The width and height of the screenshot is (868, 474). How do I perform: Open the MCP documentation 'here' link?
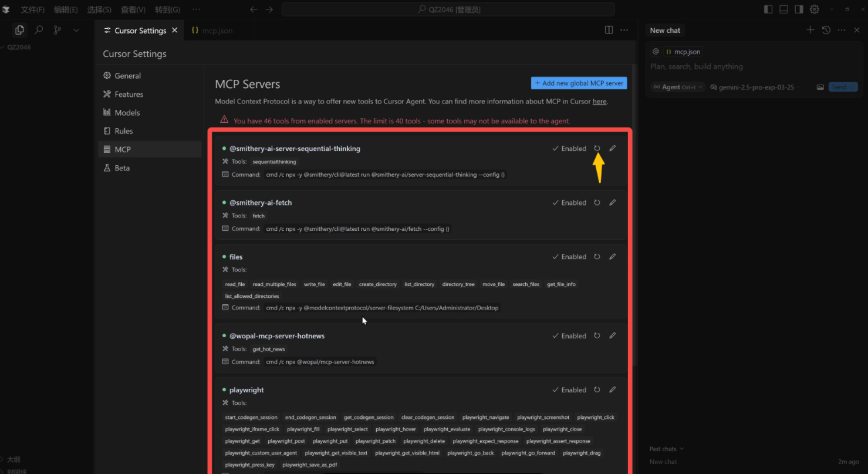click(x=599, y=101)
